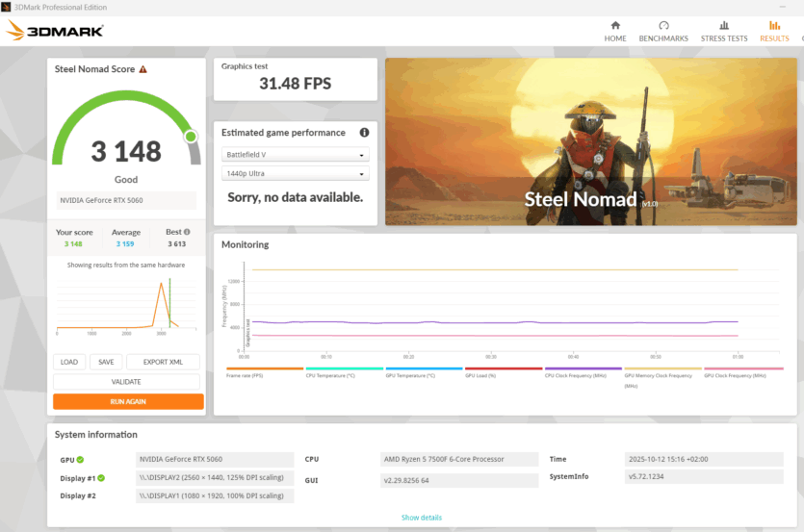Image resolution: width=804 pixels, height=532 pixels.
Task: Click the info icon next to Estimated game performance
Action: pyautogui.click(x=365, y=133)
